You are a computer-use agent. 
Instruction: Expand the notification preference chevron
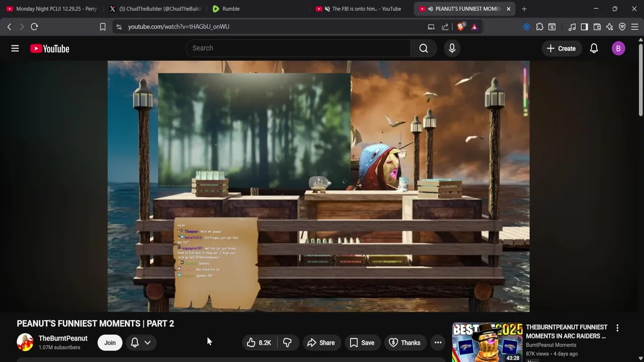click(x=147, y=343)
